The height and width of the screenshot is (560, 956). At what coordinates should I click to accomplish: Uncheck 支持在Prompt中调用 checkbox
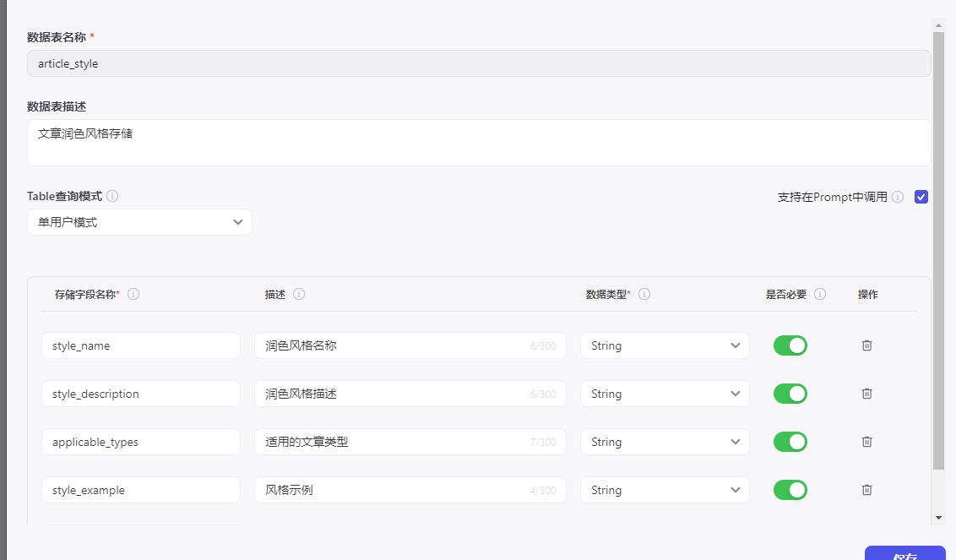pos(921,197)
